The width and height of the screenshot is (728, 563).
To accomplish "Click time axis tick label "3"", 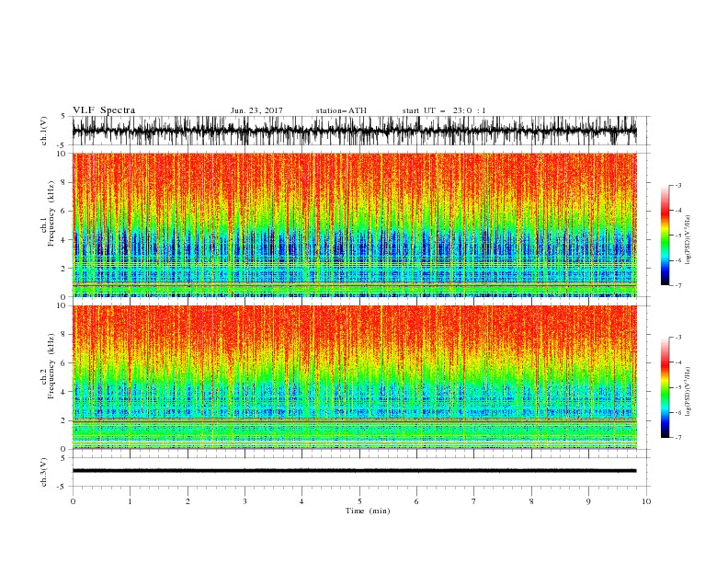I will 245,501.
